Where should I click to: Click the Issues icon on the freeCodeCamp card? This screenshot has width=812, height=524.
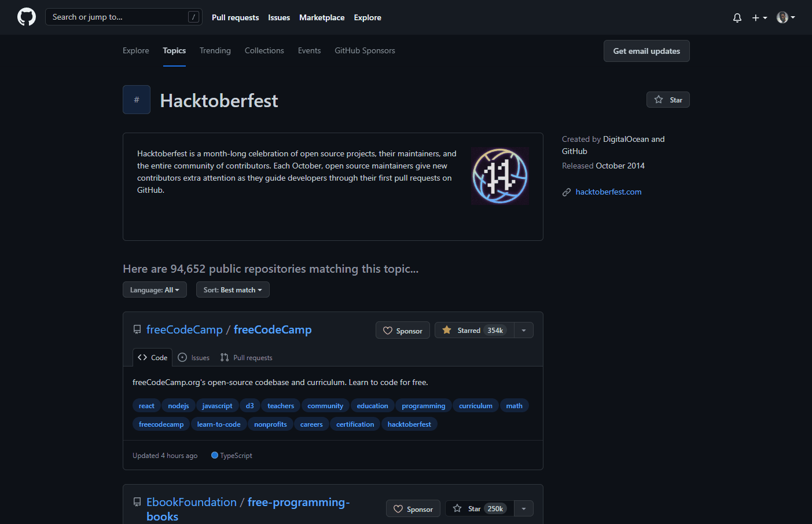click(181, 357)
